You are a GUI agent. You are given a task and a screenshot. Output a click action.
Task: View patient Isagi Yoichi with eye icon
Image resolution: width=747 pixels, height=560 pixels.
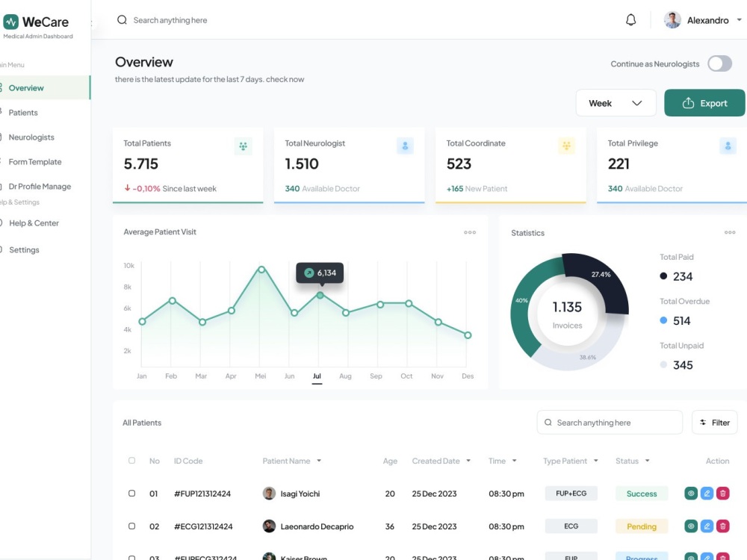pyautogui.click(x=691, y=494)
